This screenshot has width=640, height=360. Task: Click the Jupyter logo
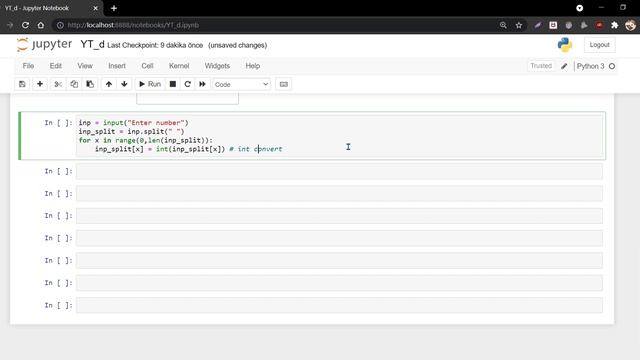(44, 44)
